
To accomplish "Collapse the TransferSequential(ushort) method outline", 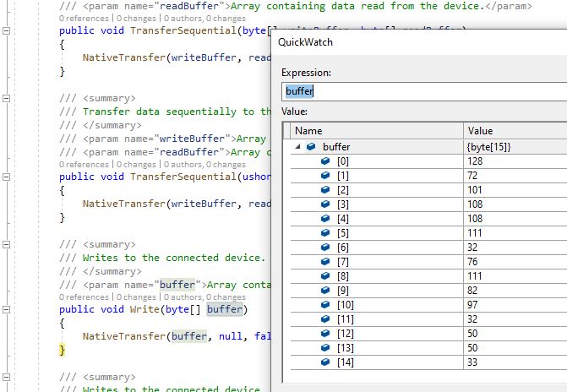I will (x=7, y=177).
